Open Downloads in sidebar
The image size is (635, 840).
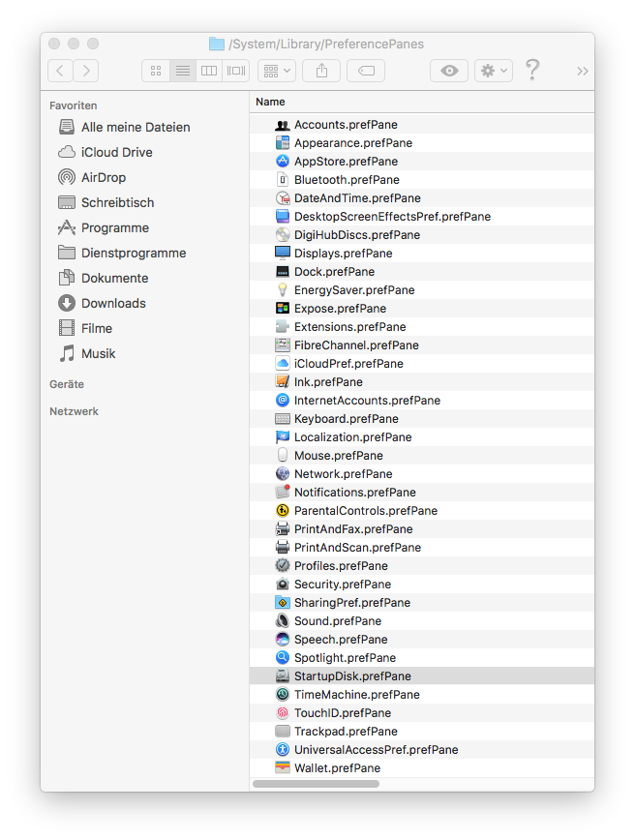[102, 303]
